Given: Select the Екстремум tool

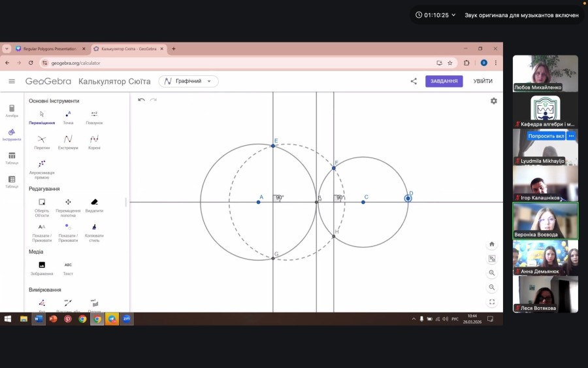Looking at the screenshot, I should point(68,142).
